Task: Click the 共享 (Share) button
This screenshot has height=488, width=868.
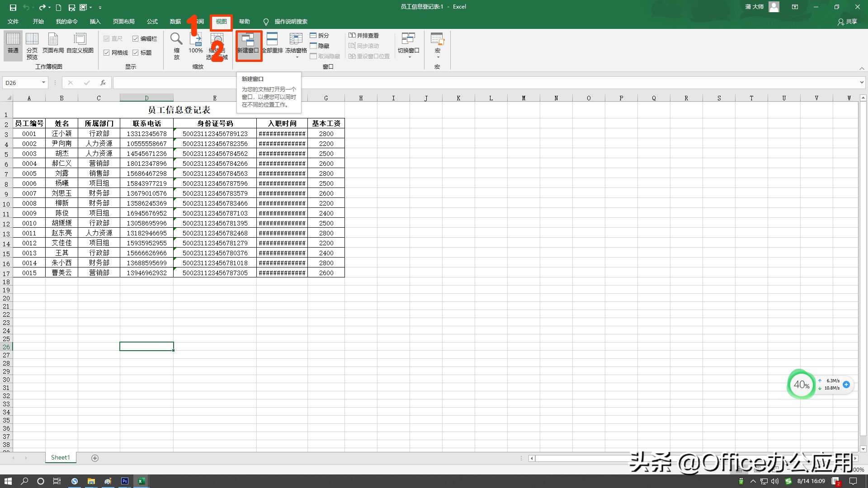Action: [x=847, y=22]
